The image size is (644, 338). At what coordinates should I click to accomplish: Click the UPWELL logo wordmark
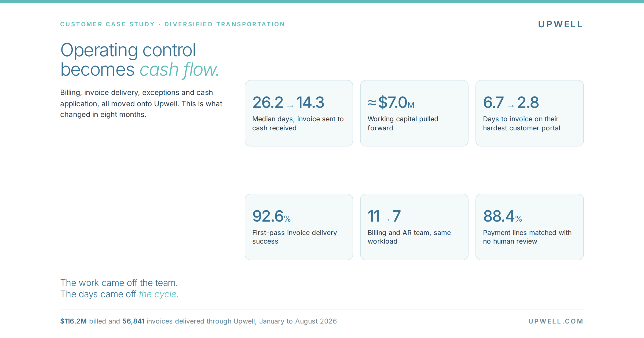[x=560, y=24]
